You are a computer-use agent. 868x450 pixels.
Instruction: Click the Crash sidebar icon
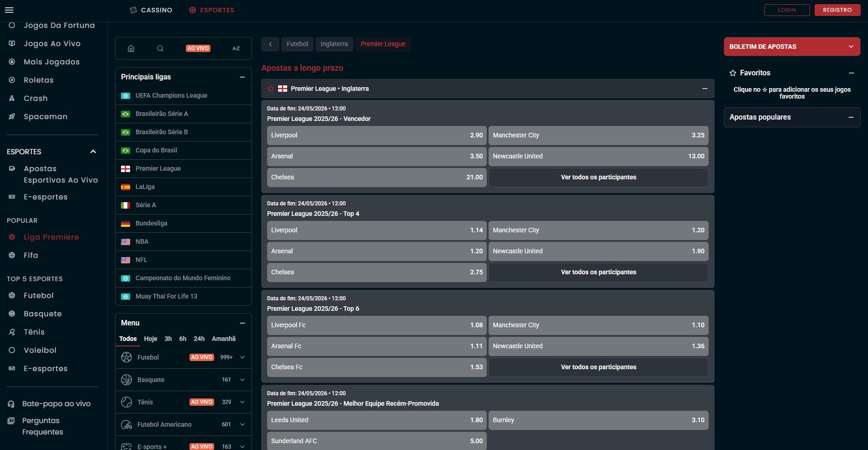pyautogui.click(x=12, y=98)
